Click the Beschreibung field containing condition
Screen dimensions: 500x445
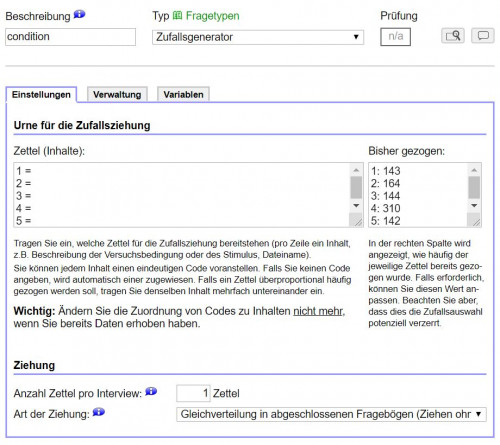(x=70, y=37)
